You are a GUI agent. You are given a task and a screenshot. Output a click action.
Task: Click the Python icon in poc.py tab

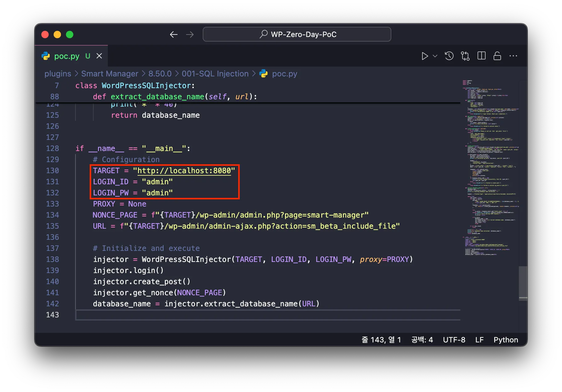click(x=46, y=56)
